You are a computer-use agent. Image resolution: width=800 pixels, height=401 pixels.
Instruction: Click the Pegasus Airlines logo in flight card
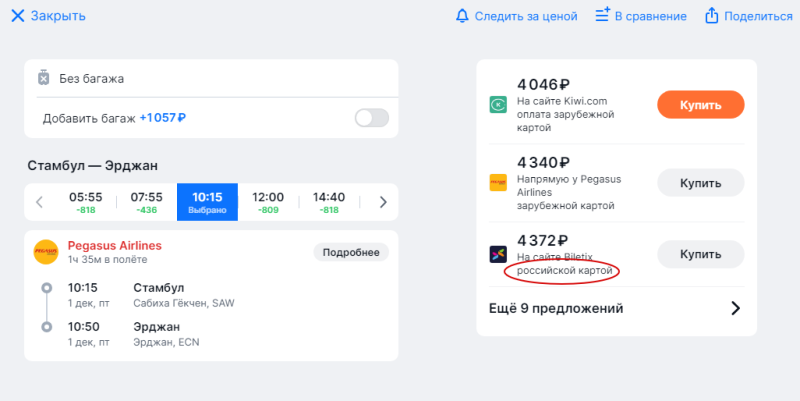tap(46, 252)
